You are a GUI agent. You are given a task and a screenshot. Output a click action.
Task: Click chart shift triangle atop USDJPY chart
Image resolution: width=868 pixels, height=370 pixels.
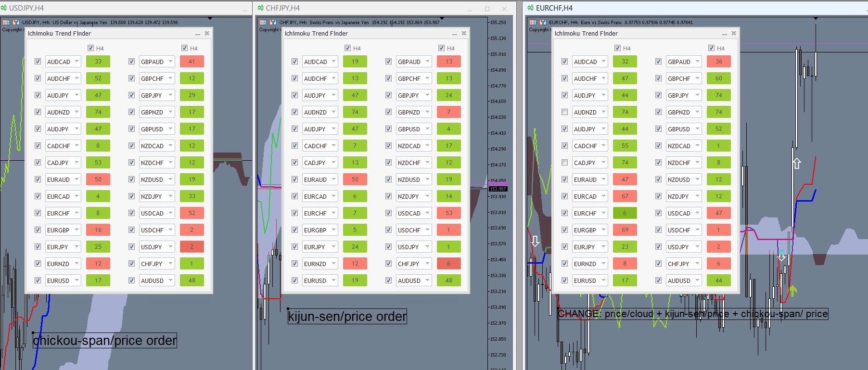[210, 18]
